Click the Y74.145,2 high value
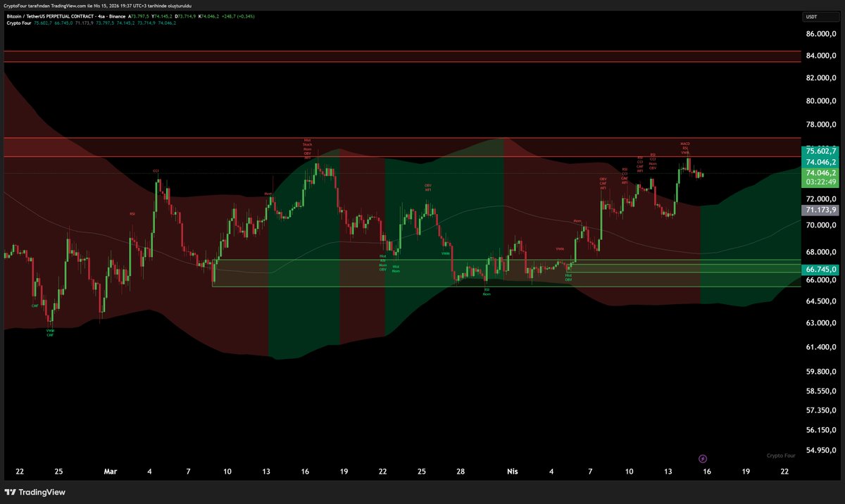Image resolution: width=845 pixels, height=504 pixels. tap(162, 16)
